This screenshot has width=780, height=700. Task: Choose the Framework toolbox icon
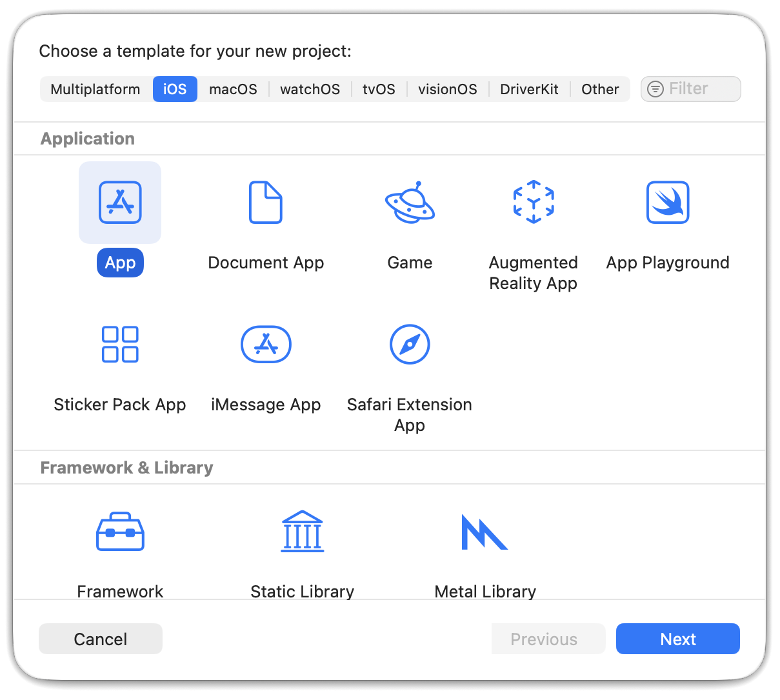[120, 532]
